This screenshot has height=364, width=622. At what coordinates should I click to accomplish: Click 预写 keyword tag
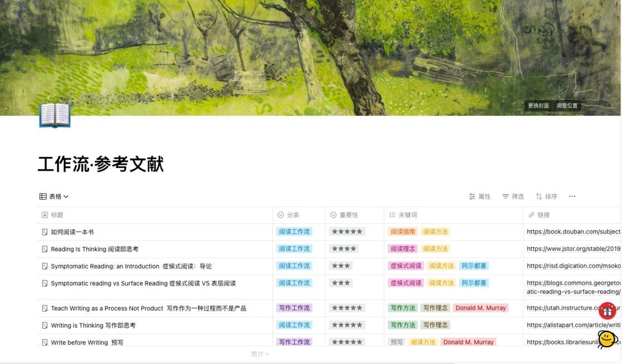(397, 342)
